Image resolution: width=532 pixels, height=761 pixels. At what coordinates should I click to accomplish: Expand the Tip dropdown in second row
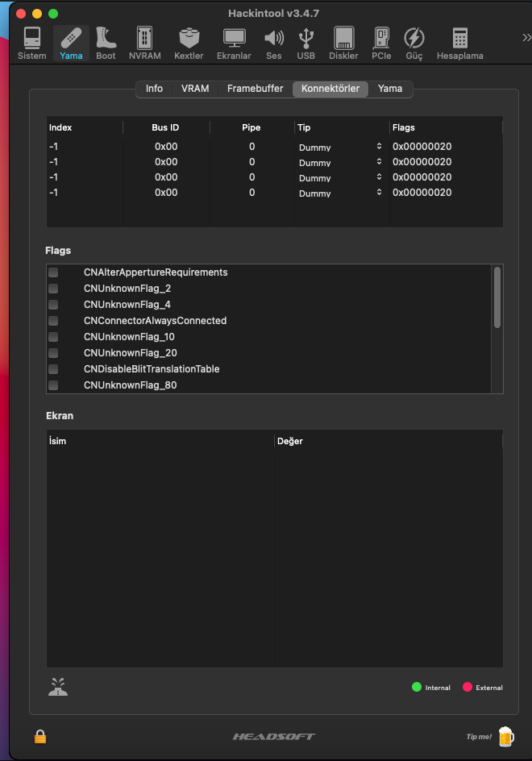pos(342,163)
